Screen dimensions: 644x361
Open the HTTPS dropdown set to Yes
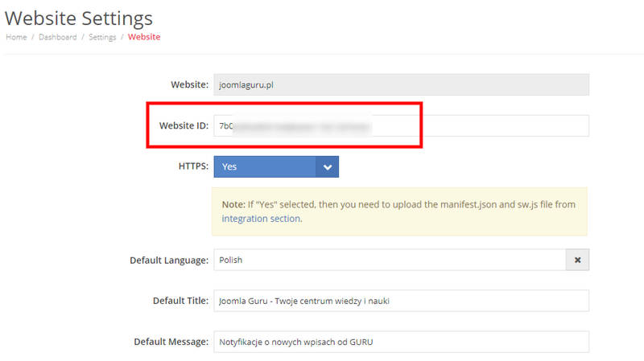[x=276, y=166]
